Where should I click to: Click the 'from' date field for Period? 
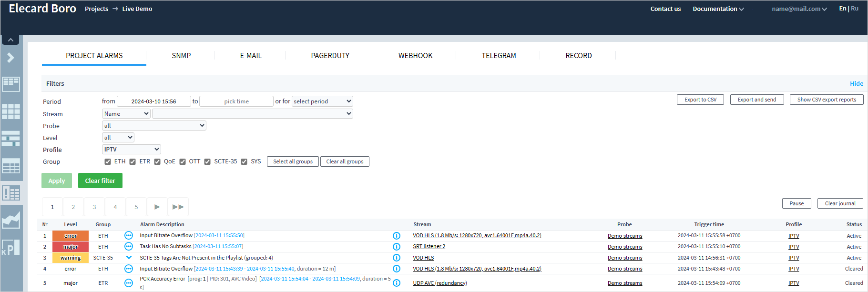[153, 101]
